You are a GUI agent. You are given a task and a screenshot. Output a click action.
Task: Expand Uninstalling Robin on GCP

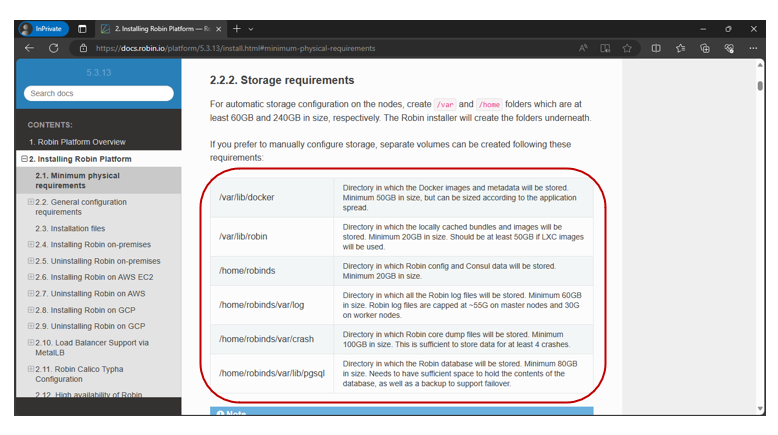coord(31,326)
